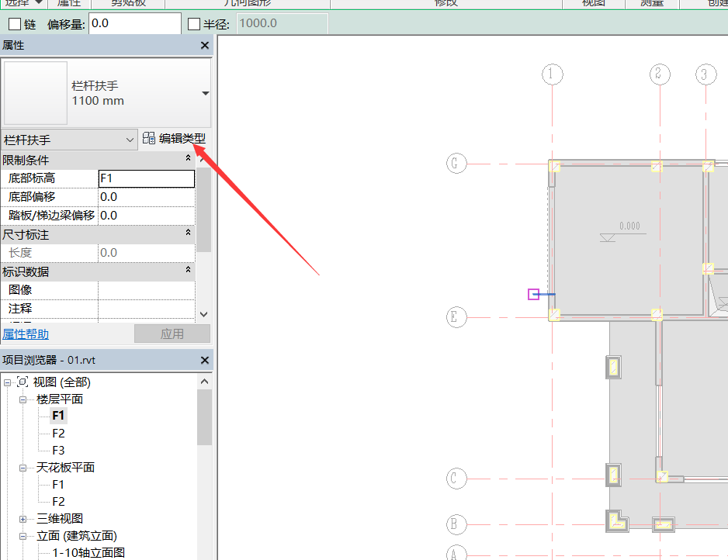Open F2 under 楼层平面 floor plans
Image resolution: width=728 pixels, height=560 pixels.
click(58, 434)
